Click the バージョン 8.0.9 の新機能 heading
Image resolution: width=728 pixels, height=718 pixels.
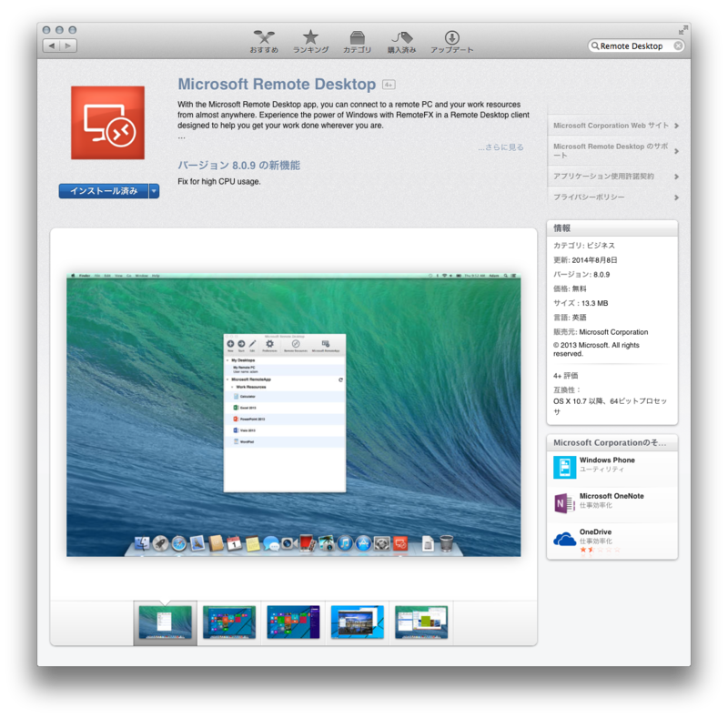(238, 166)
